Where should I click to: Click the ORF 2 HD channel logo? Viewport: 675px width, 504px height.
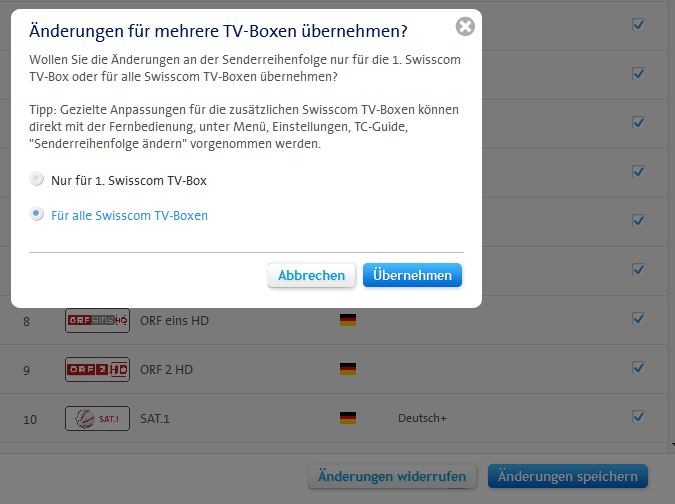point(97,369)
